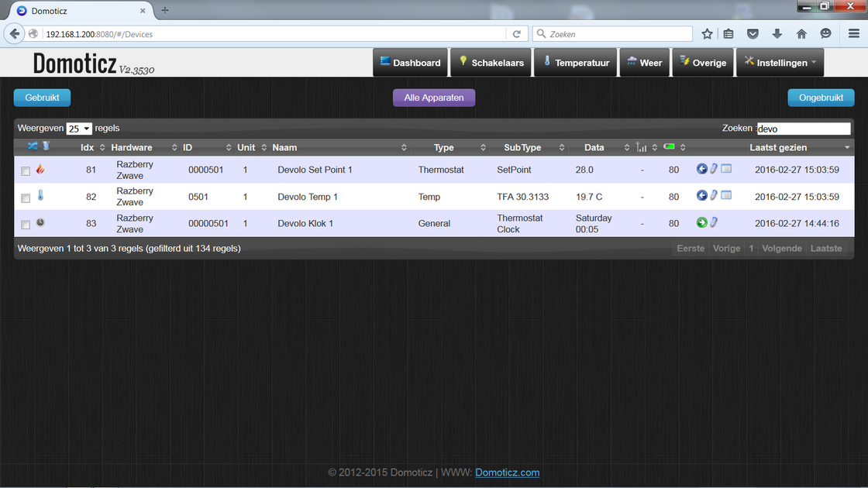Image resolution: width=868 pixels, height=488 pixels.
Task: Click the rename pencil icon for Devolo Temp 1
Action: 714,194
